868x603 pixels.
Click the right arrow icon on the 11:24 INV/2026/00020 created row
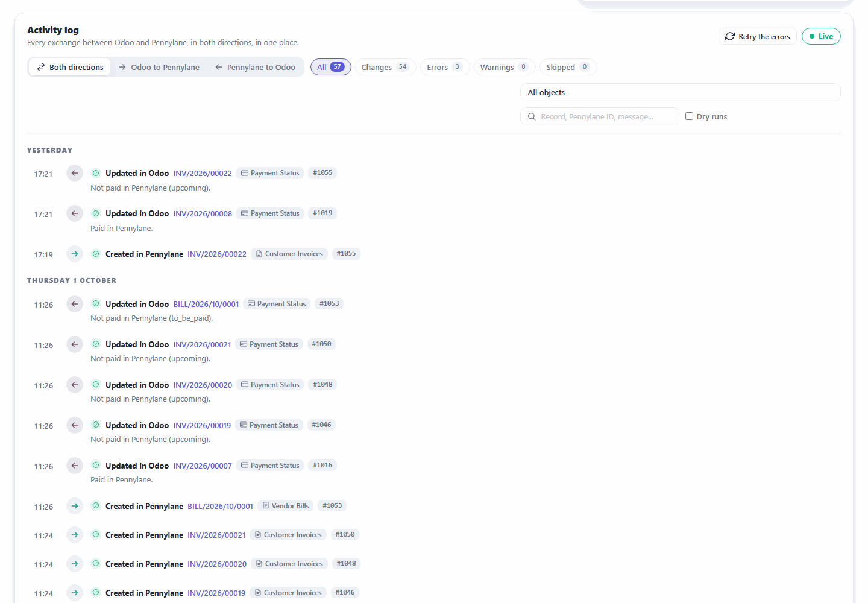coord(75,564)
